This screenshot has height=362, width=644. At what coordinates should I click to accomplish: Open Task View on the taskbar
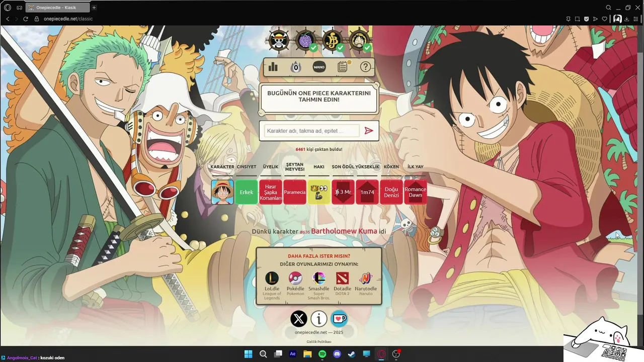278,354
